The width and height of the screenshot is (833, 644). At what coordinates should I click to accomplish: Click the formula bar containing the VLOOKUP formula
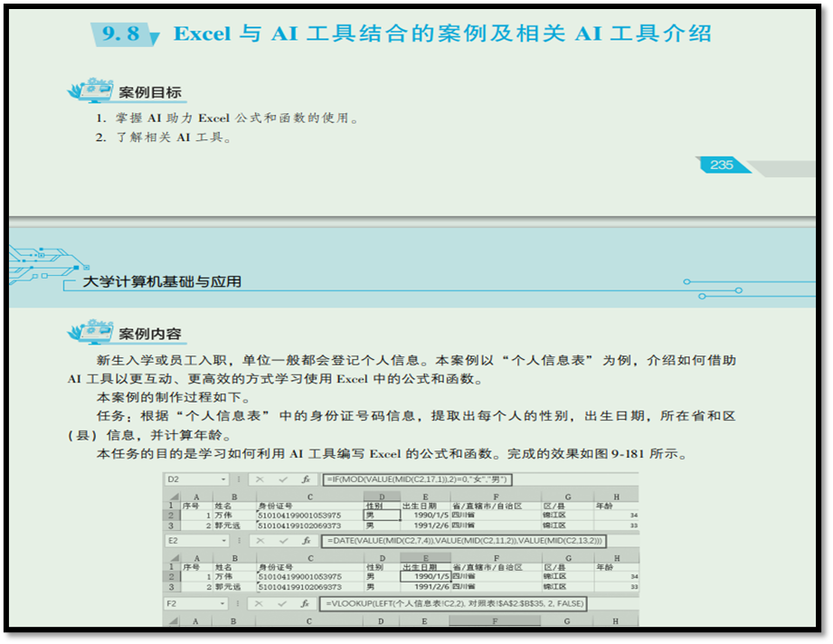pos(453,603)
